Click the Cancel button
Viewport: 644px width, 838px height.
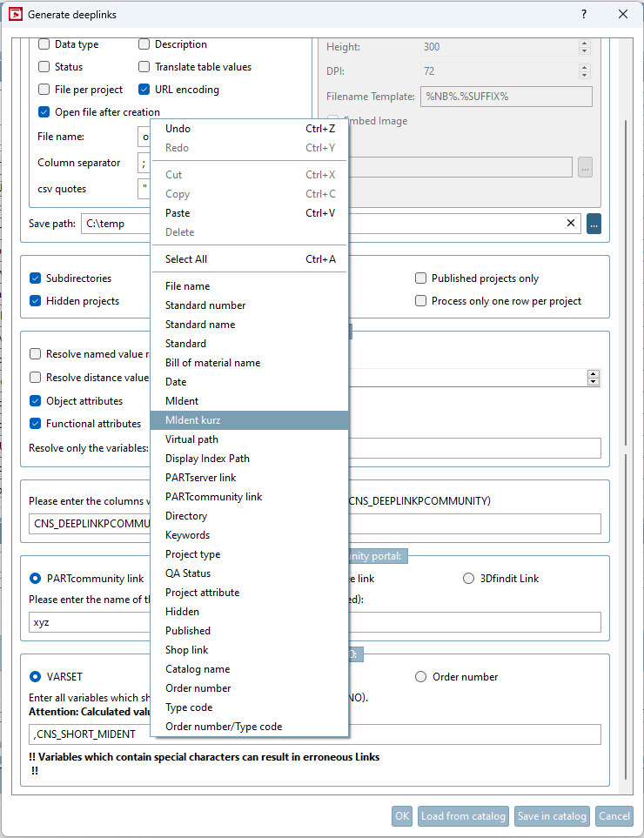pyautogui.click(x=614, y=816)
